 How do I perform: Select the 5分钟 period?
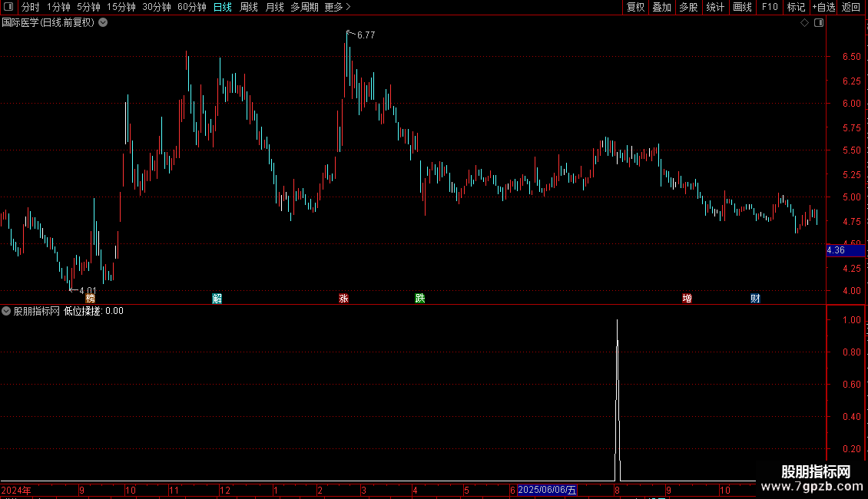pos(88,7)
